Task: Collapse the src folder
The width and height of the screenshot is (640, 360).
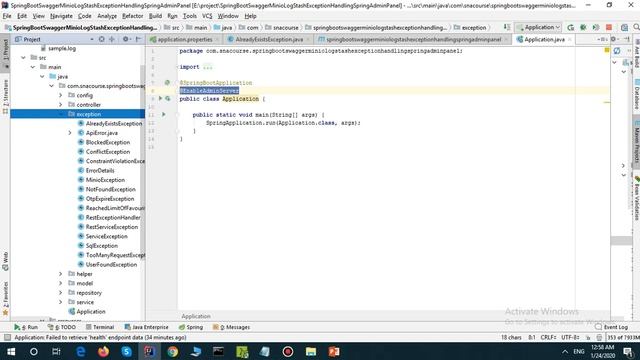Action: pos(23,58)
